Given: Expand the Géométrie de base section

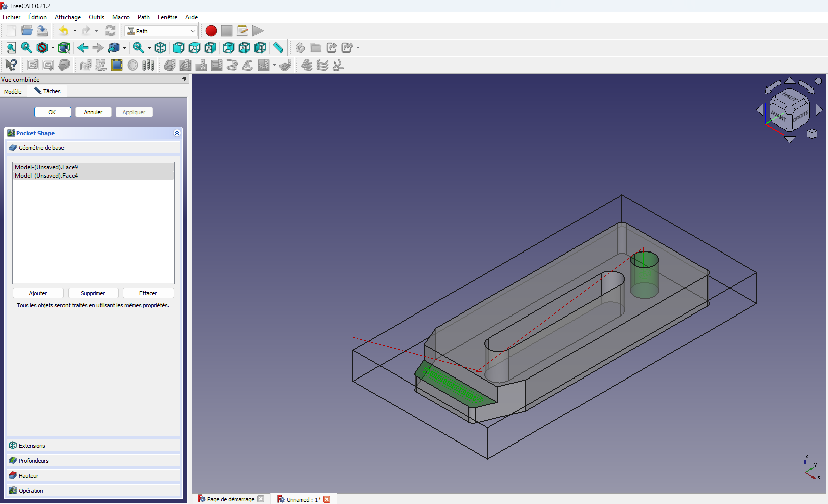Looking at the screenshot, I should click(x=93, y=148).
